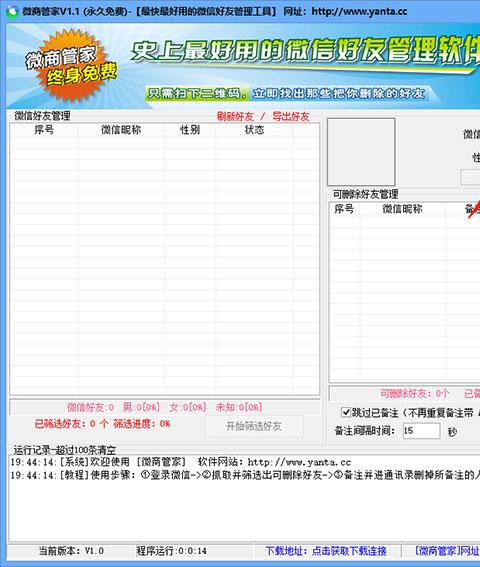This screenshot has height=567, width=480.
Task: Click the 序号 column header in 微信好友管理
Action: 44,130
